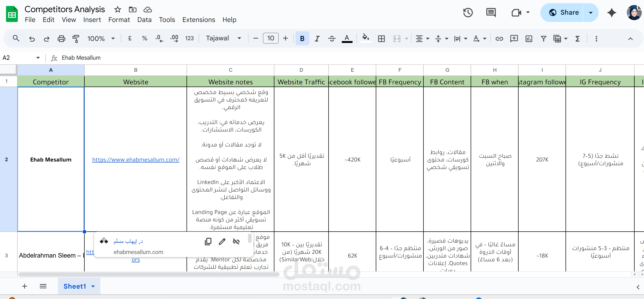644x299 pixels.
Task: Open the account profile avatar
Action: 634,12
